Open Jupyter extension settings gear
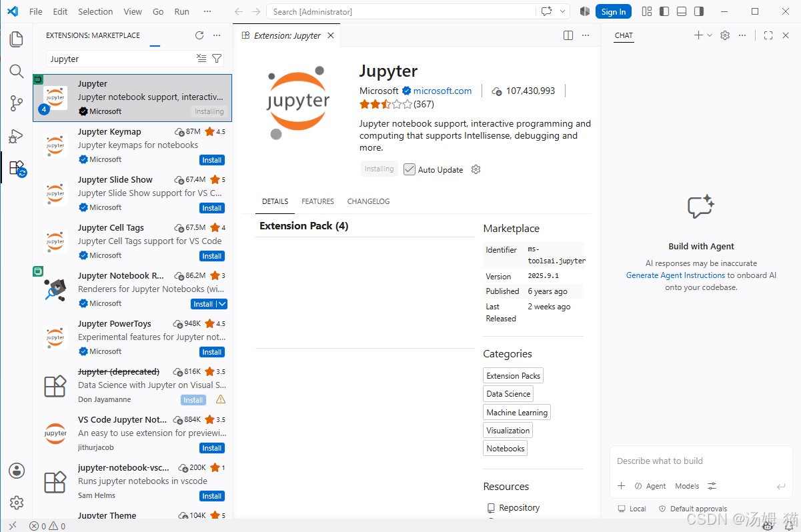801x532 pixels. click(x=476, y=169)
